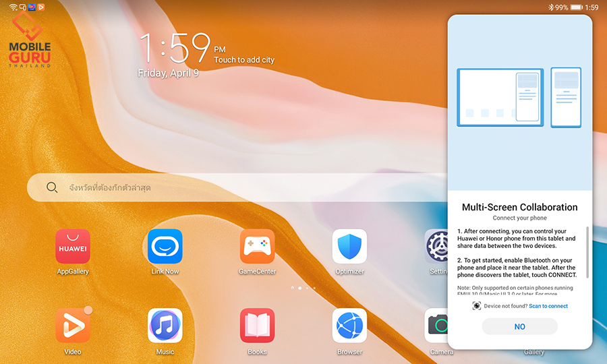
Task: Launch the Music app
Action: pyautogui.click(x=165, y=326)
